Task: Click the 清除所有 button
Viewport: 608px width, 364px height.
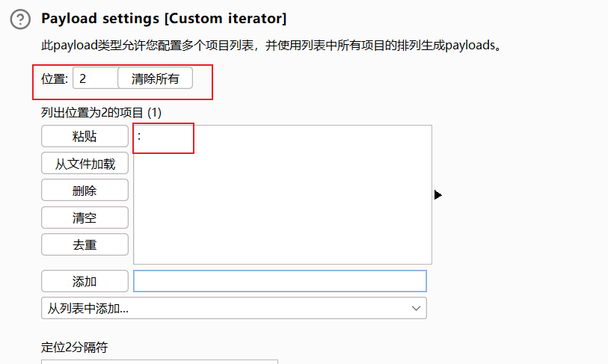Action: 155,78
